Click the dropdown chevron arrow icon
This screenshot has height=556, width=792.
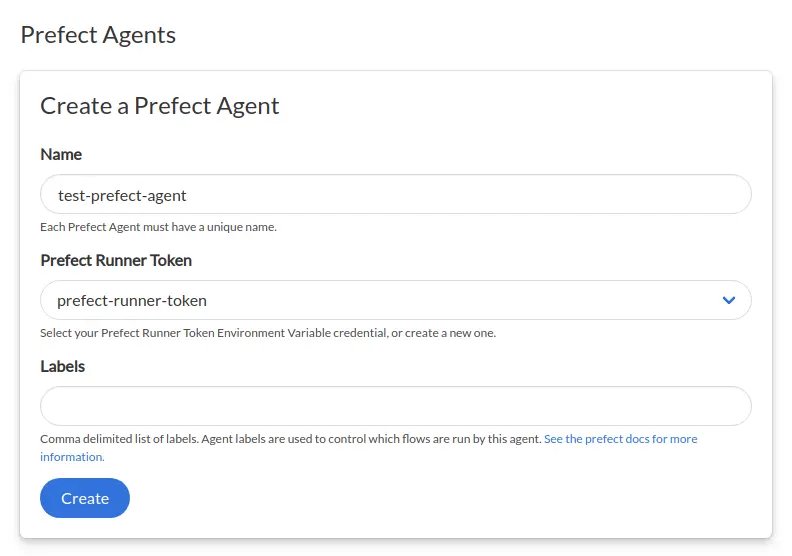pos(729,300)
